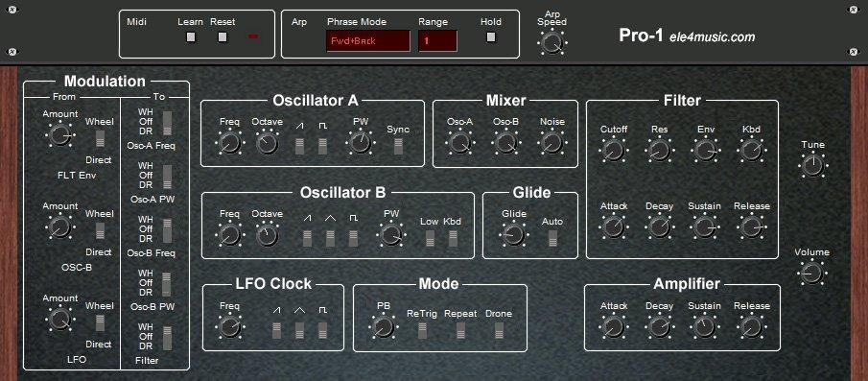868x381 pixels.
Task: Click the Filter Env knob
Action: [705, 150]
